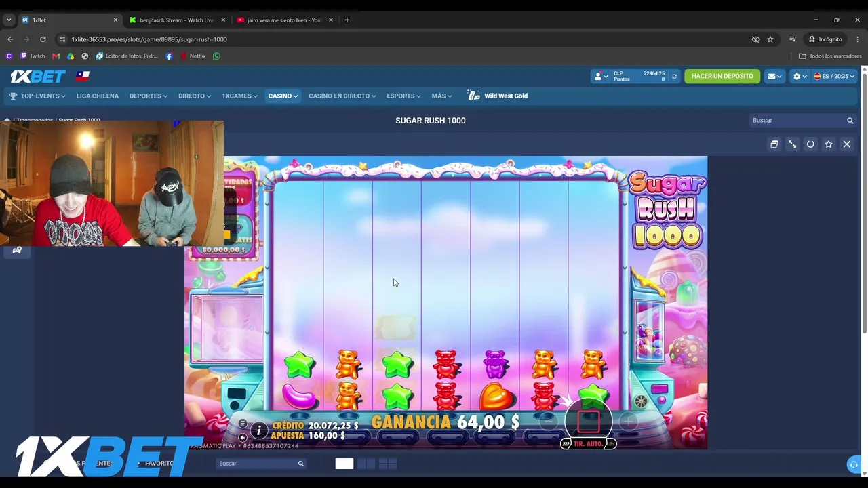
Task: Click the site information icon in address bar
Action: 63,39
